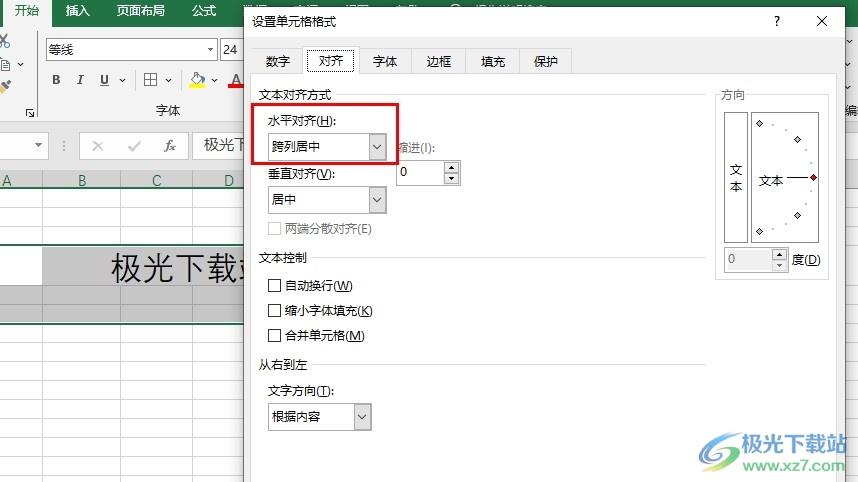Switch to the 边框 tab in dialog
The height and width of the screenshot is (482, 858).
pos(438,61)
